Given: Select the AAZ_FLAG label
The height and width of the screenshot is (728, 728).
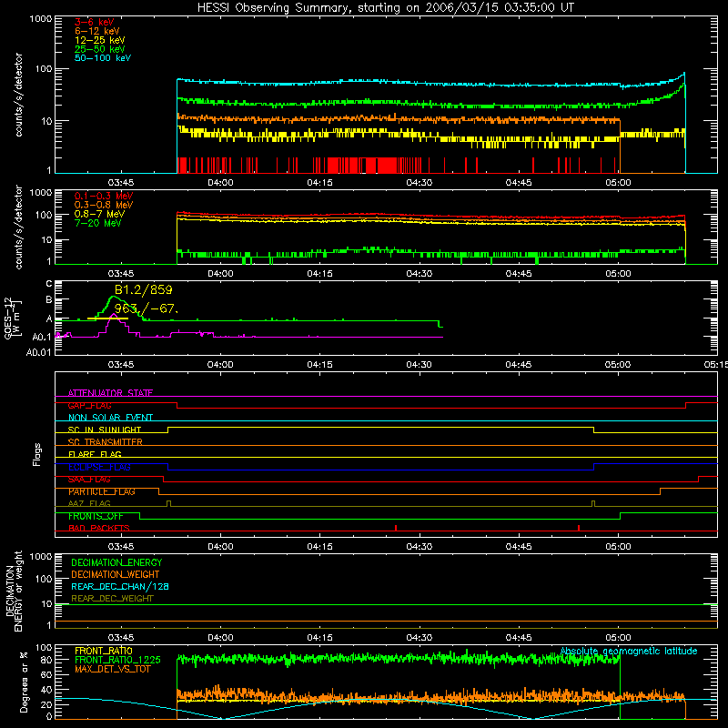Looking at the screenshot, I should click(89, 503).
